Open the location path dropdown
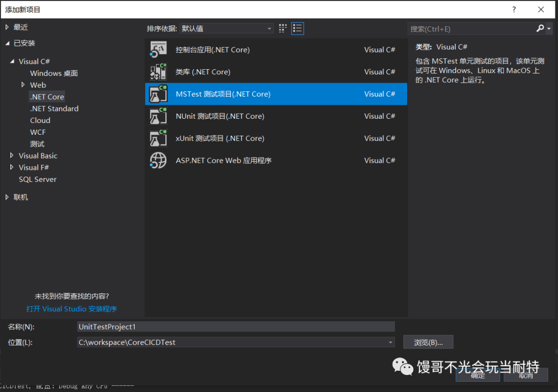This screenshot has width=558, height=392. 391,342
